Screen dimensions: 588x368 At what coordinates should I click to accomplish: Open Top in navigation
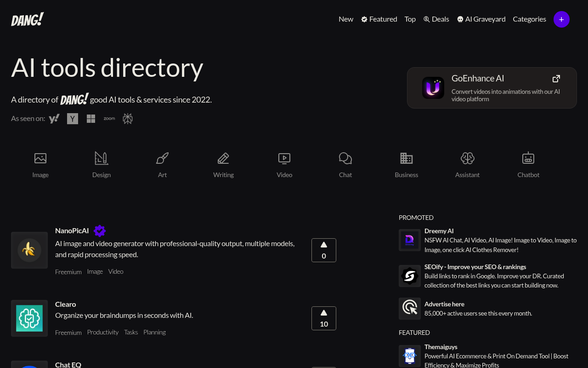coord(410,19)
